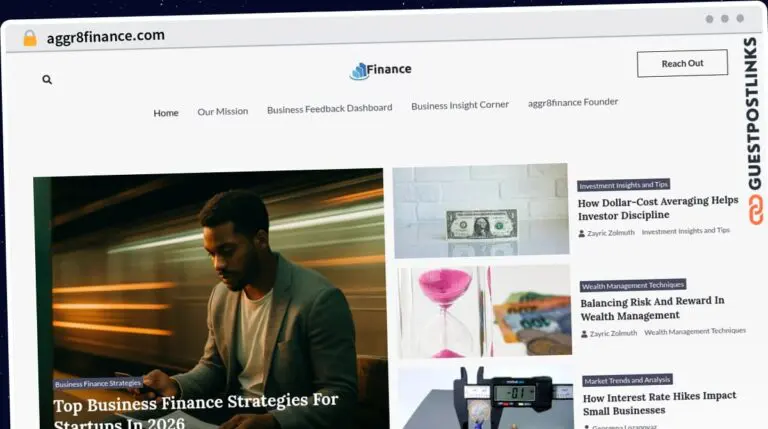768x429 pixels.
Task: Open aggr8finance Founder menu item
Action: tap(573, 102)
